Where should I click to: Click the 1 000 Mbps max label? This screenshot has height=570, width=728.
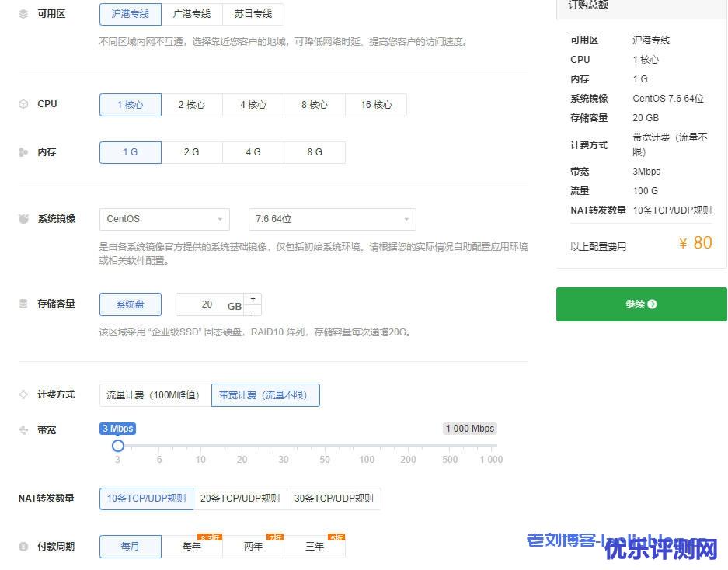[470, 429]
